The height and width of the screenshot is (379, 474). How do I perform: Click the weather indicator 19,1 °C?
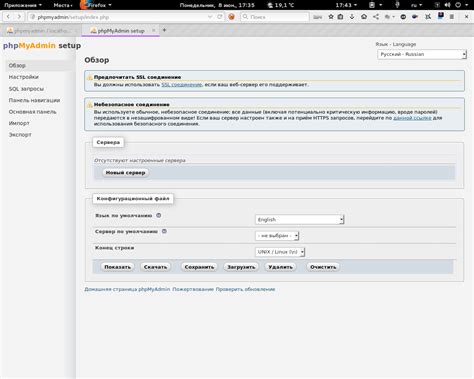point(281,5)
